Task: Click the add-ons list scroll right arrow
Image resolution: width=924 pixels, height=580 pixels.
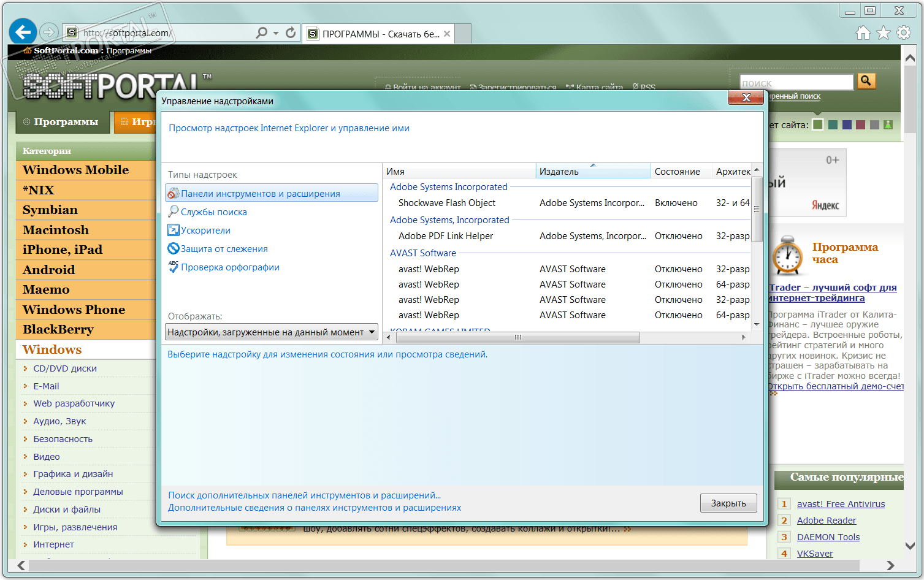Action: 744,337
